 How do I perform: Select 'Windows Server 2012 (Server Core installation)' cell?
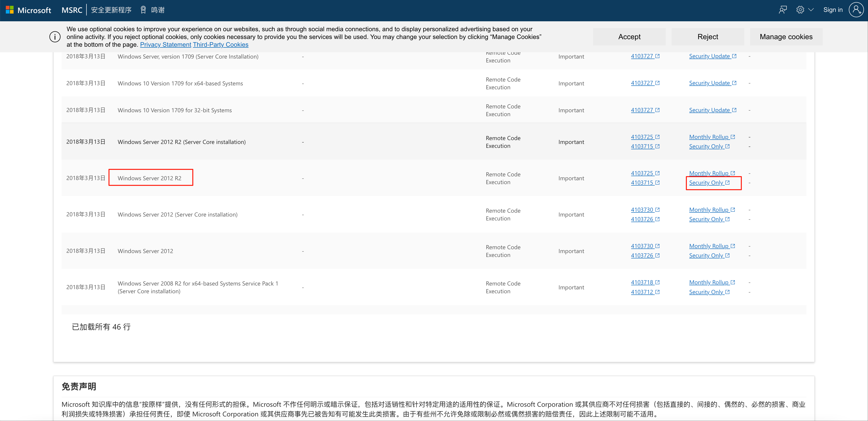pyautogui.click(x=177, y=215)
